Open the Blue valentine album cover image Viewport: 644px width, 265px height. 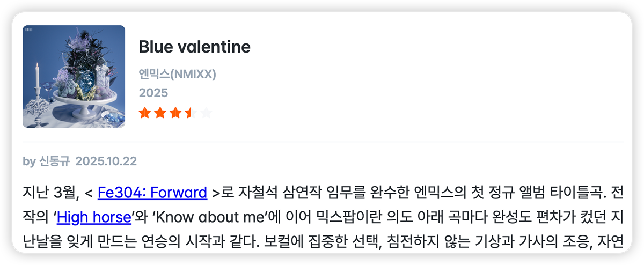pyautogui.click(x=74, y=76)
